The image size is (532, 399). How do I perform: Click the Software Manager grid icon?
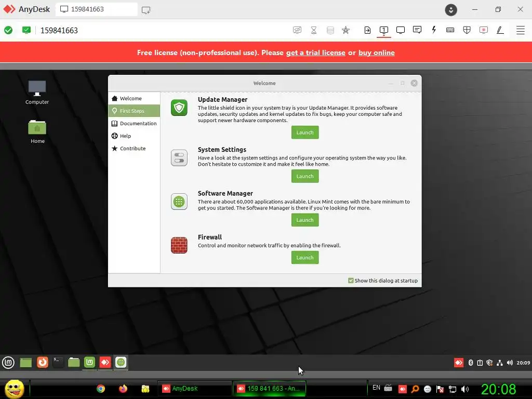pyautogui.click(x=179, y=202)
